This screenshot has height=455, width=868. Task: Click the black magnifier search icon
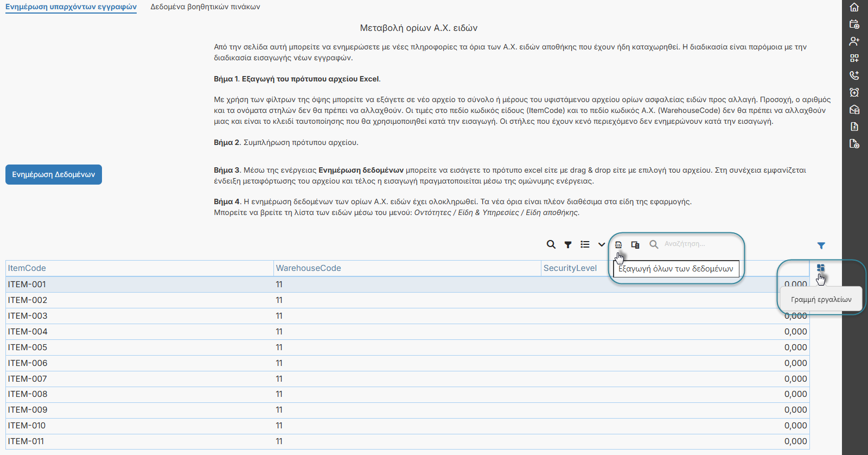click(x=551, y=244)
